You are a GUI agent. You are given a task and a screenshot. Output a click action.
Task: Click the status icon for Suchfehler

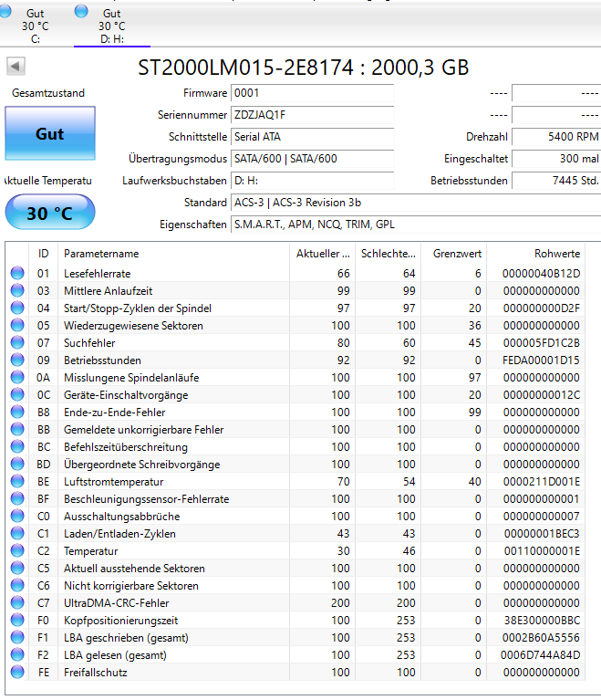(x=17, y=342)
